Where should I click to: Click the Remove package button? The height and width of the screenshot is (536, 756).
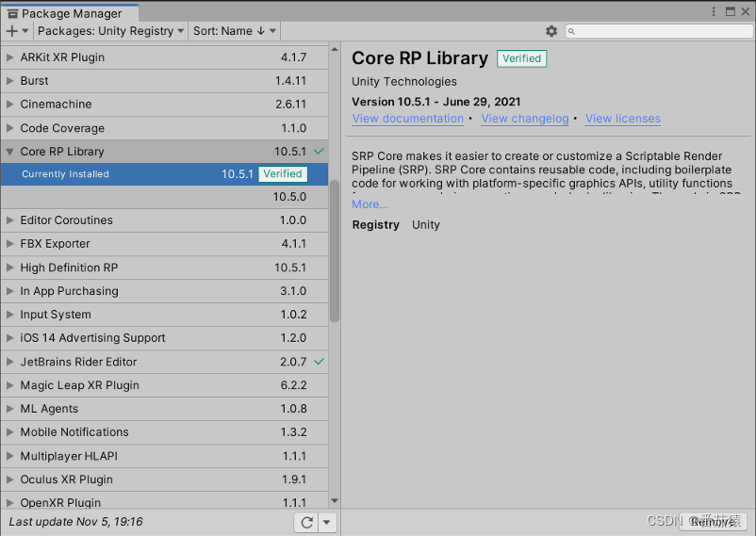[x=713, y=522]
